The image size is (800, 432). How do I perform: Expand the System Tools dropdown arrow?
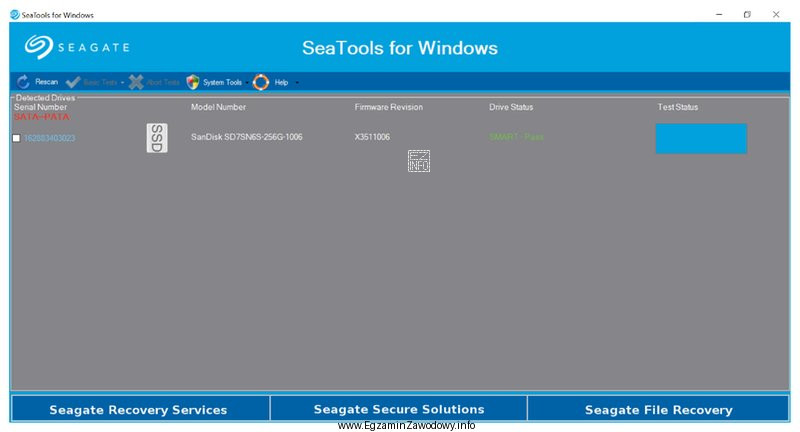pyautogui.click(x=247, y=83)
